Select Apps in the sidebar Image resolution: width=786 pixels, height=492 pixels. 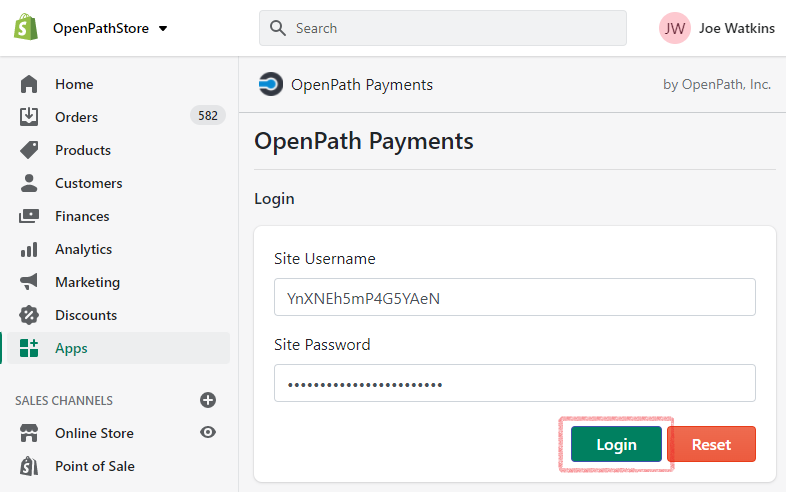point(118,348)
